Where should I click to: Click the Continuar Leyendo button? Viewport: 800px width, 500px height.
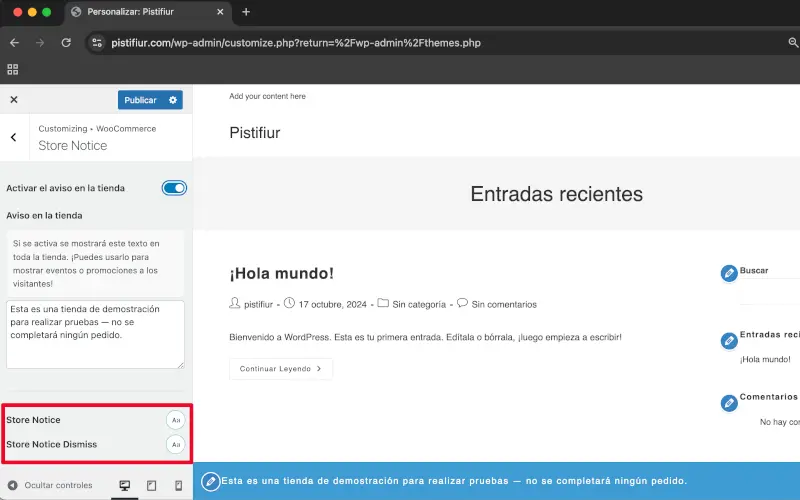pos(281,368)
